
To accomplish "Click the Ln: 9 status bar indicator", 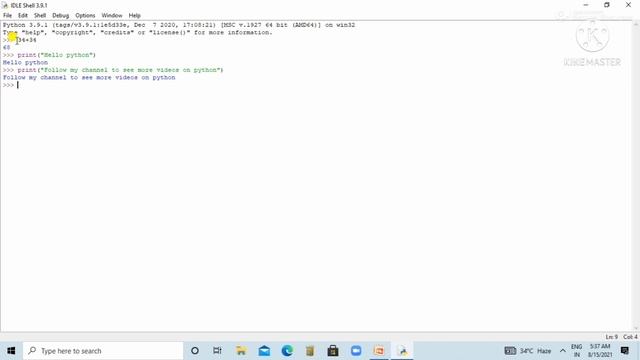I will pyautogui.click(x=611, y=337).
